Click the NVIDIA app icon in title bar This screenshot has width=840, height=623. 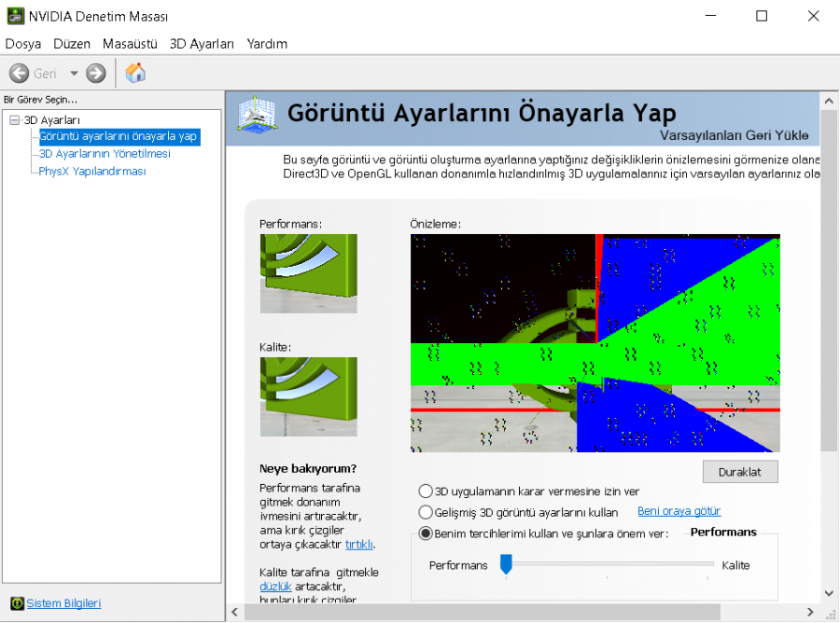point(16,16)
